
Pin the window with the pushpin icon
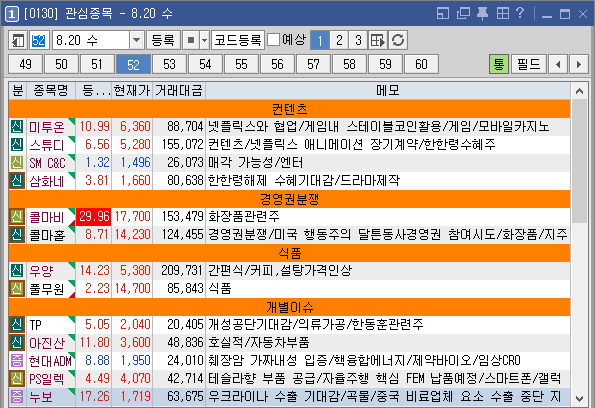(482, 14)
